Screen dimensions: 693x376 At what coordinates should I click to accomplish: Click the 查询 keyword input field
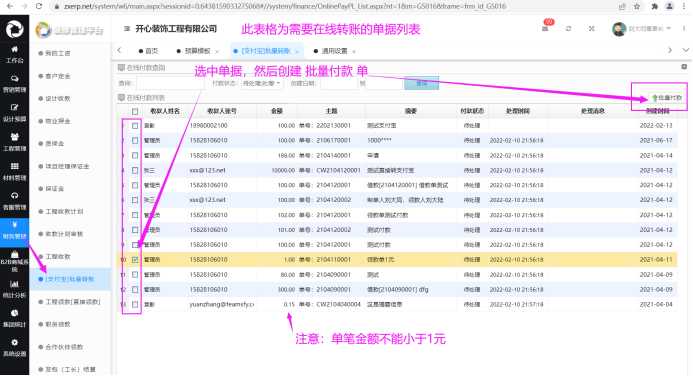(170, 83)
